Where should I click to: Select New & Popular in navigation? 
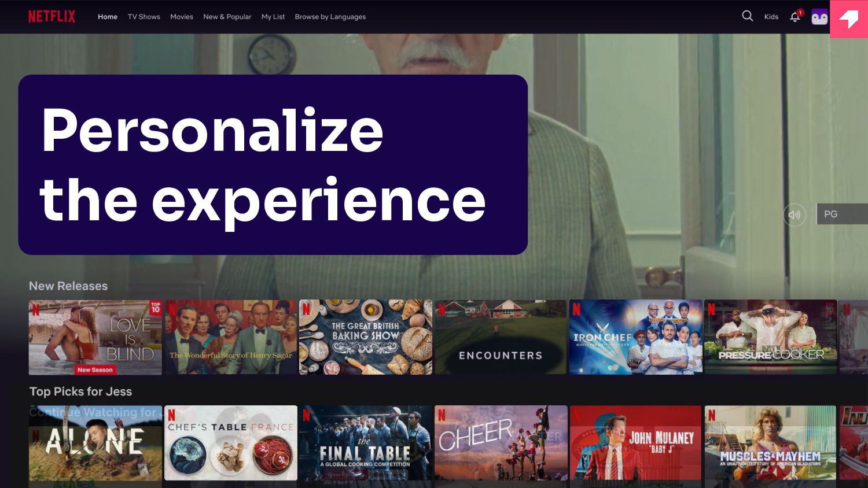pos(227,17)
